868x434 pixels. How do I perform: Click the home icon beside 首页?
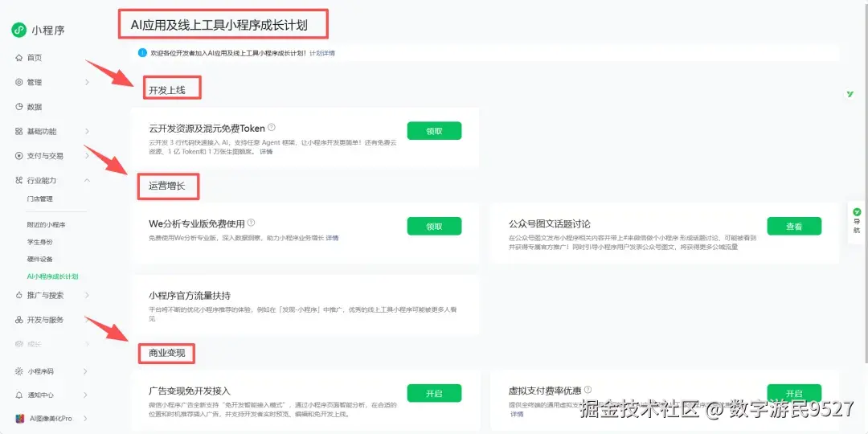coord(18,58)
